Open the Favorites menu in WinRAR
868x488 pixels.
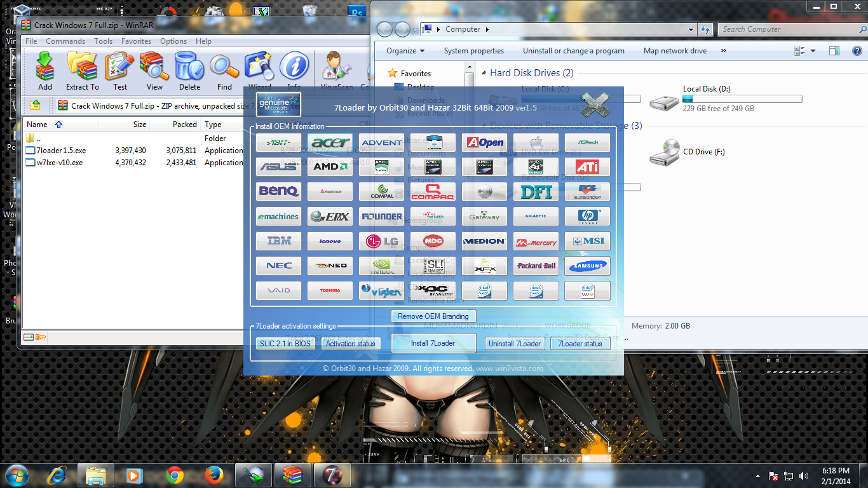click(x=137, y=41)
